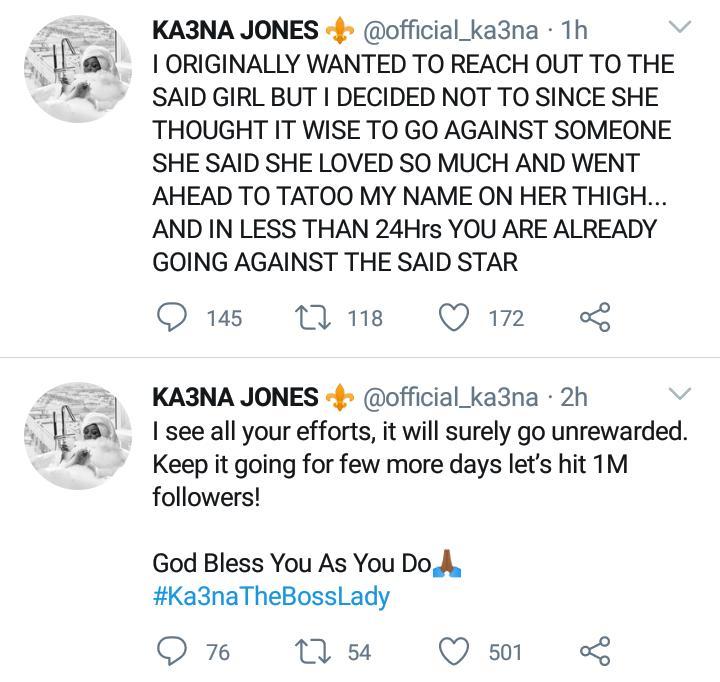This screenshot has height=682, width=720.
Task: Reply to the 1M followers tweet
Action: pos(174,652)
